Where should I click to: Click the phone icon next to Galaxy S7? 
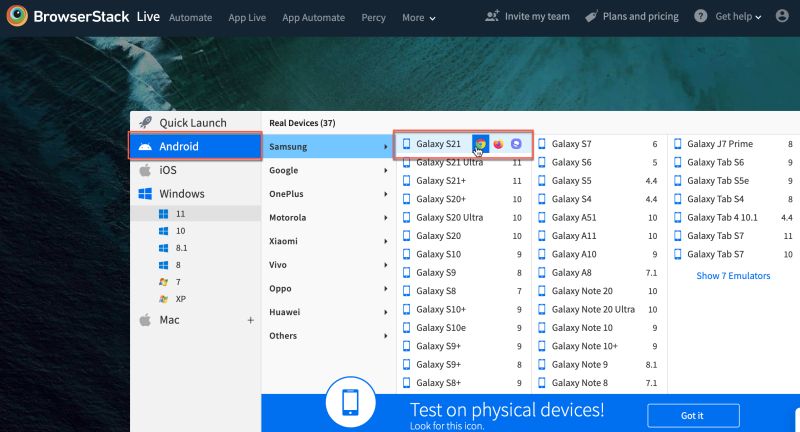pos(542,144)
